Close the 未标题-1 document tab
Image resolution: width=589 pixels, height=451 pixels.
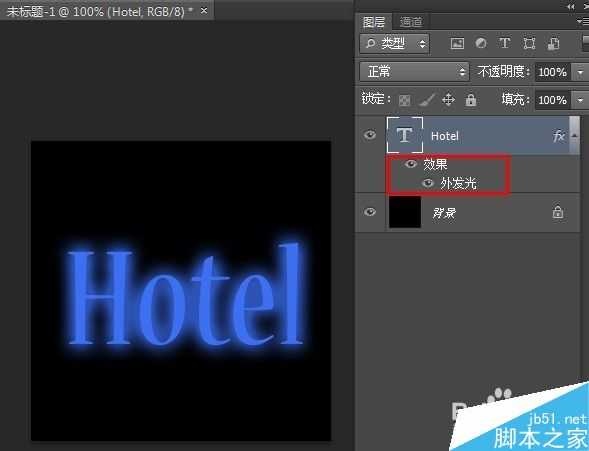pyautogui.click(x=204, y=11)
